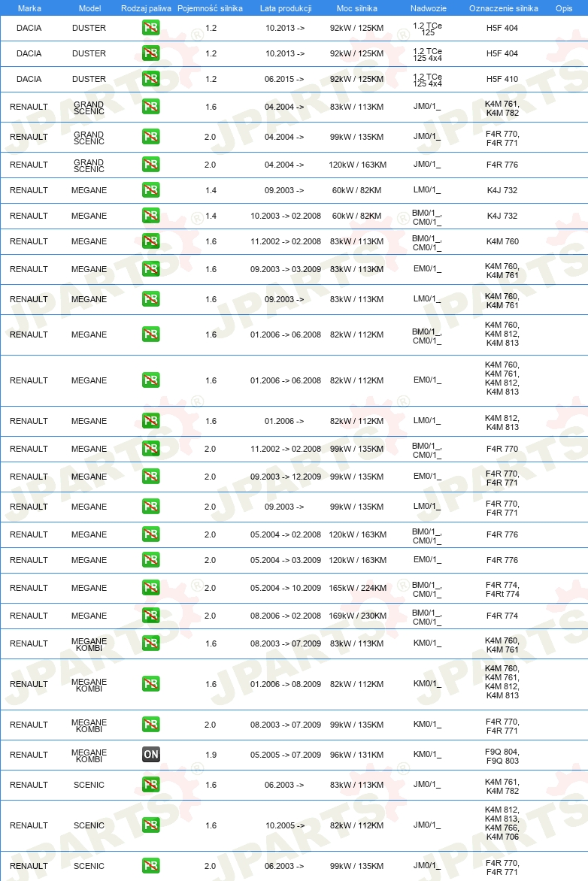This screenshot has height=881, width=588.
Task: Select RENAULT cell in the 169kW / 230KM row
Action: 29,616
